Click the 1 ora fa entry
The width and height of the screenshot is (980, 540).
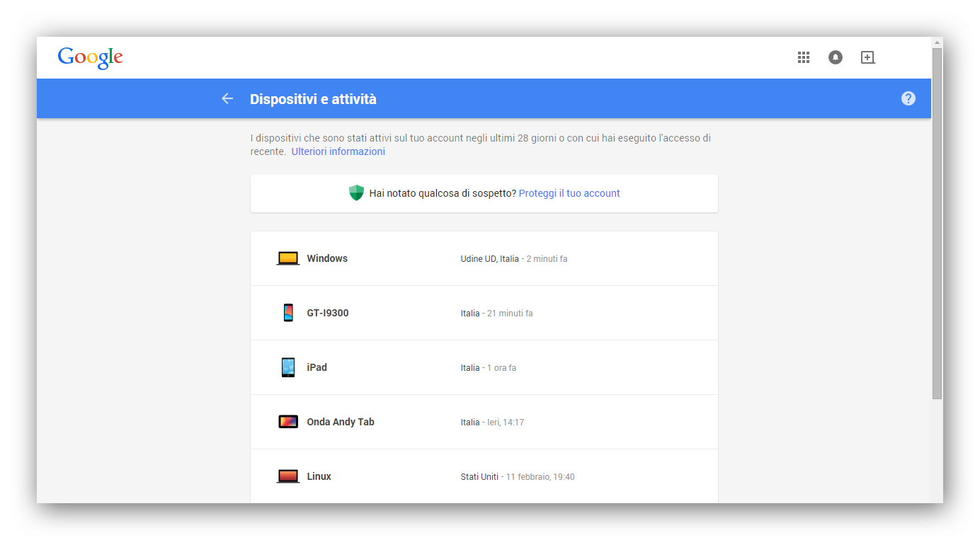pos(501,368)
